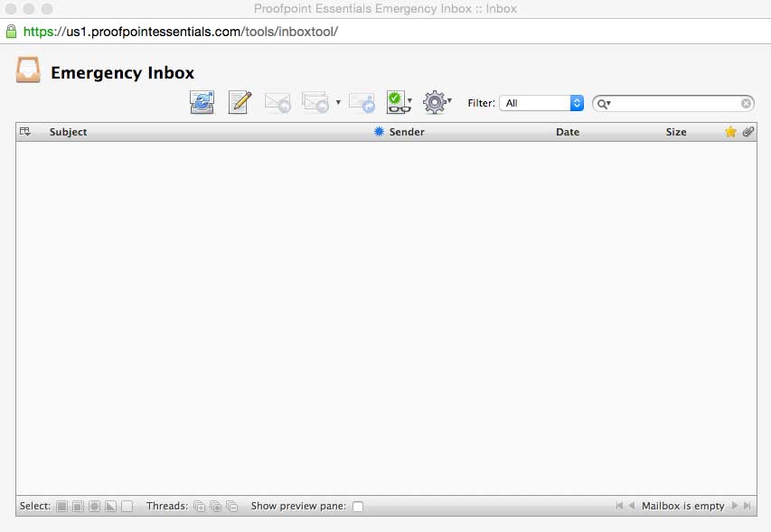This screenshot has width=771, height=532.
Task: Click the first-page navigation arrow
Action: [619, 506]
